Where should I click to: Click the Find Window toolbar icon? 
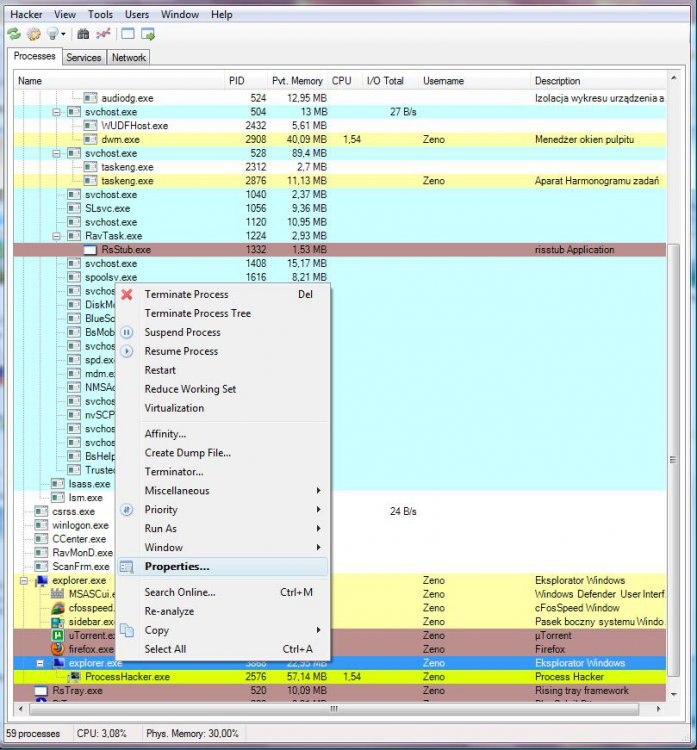click(128, 34)
